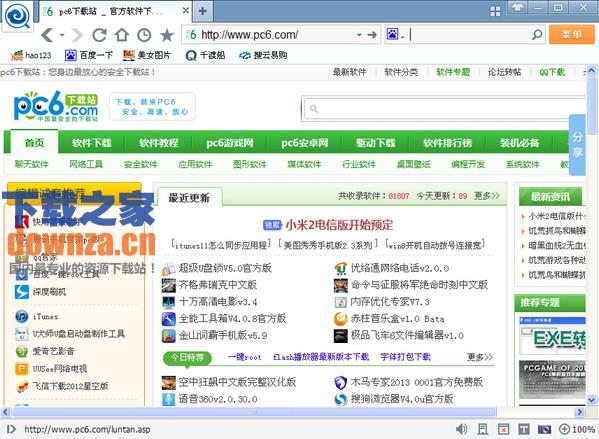599x439 pixels.
Task: Open the back history dropdown arrow
Action: pyautogui.click(x=62, y=35)
